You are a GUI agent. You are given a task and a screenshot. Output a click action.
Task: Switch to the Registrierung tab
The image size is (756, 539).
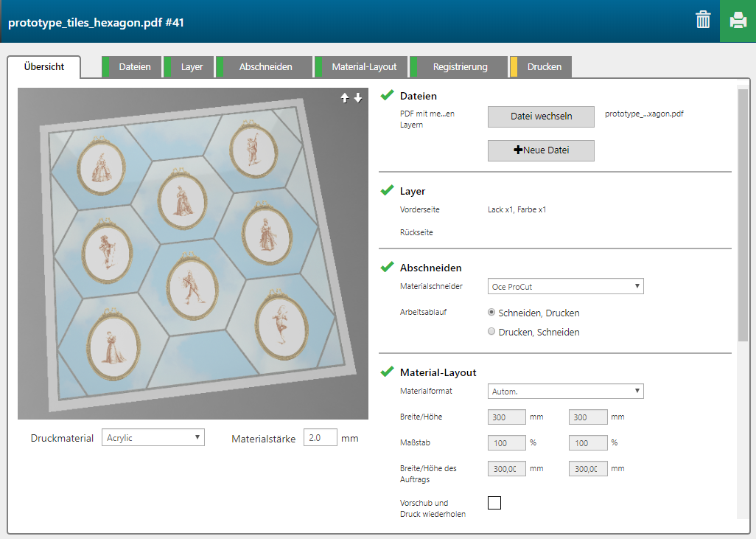pyautogui.click(x=460, y=67)
